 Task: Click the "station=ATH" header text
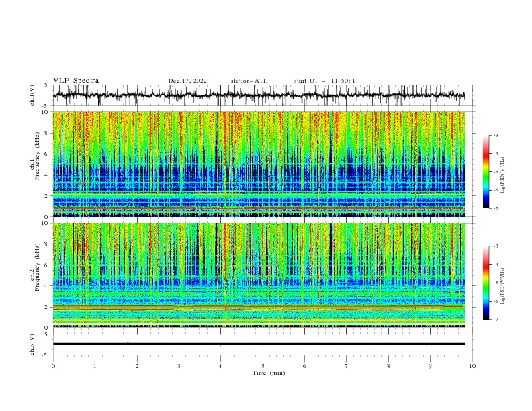(x=249, y=81)
